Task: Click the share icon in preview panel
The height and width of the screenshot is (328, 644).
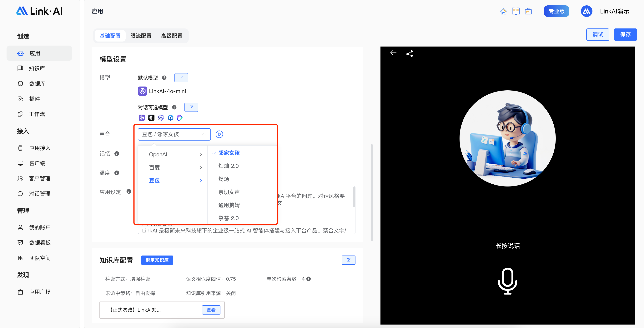Action: click(x=410, y=53)
